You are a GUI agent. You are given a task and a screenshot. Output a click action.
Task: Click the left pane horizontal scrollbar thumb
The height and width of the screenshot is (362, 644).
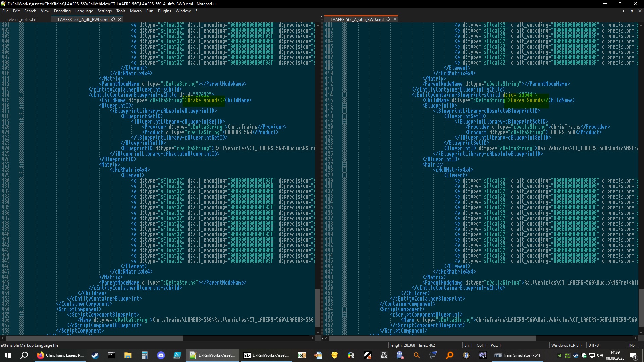coord(95,338)
